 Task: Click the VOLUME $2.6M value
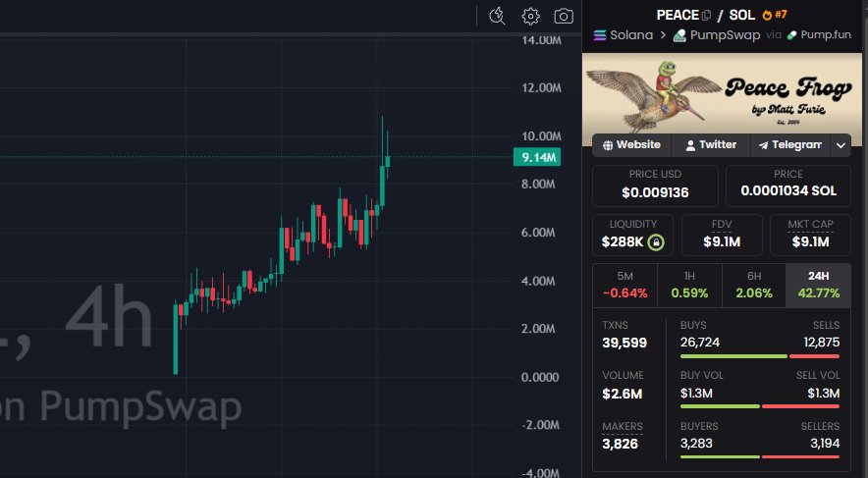[623, 394]
